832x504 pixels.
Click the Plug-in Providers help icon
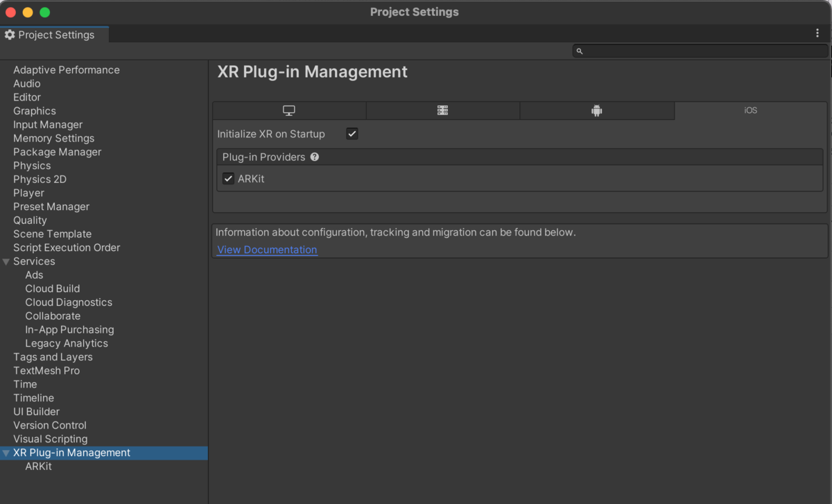315,157
